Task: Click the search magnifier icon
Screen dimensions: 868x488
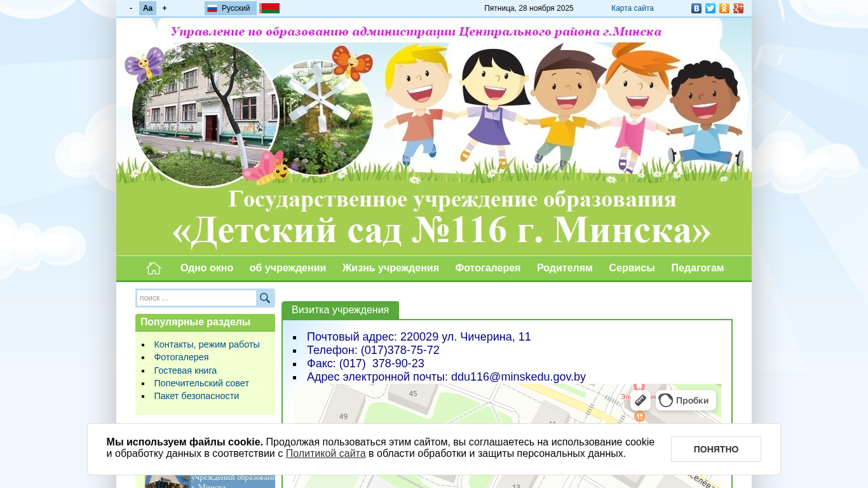Action: pyautogui.click(x=265, y=298)
